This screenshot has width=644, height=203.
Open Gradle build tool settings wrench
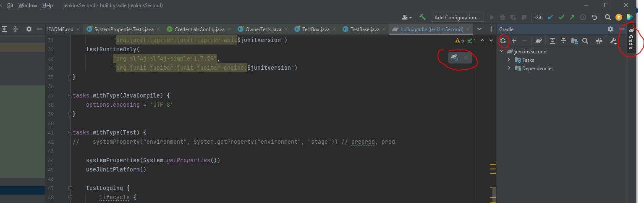click(613, 41)
